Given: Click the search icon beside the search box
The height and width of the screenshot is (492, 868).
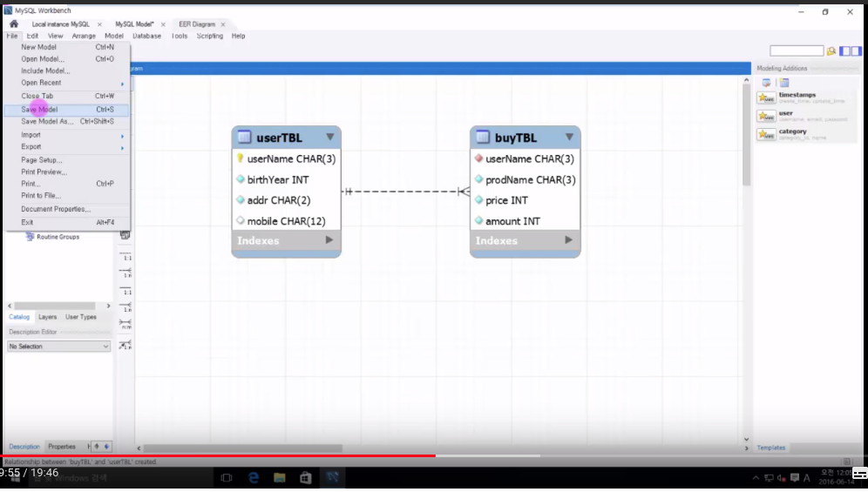Looking at the screenshot, I should (x=831, y=51).
